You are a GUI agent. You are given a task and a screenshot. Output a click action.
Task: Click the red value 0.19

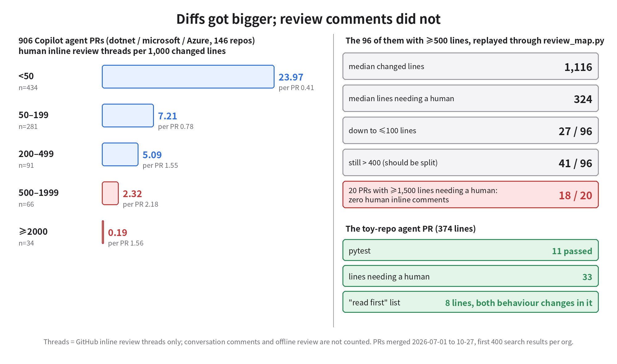point(118,233)
